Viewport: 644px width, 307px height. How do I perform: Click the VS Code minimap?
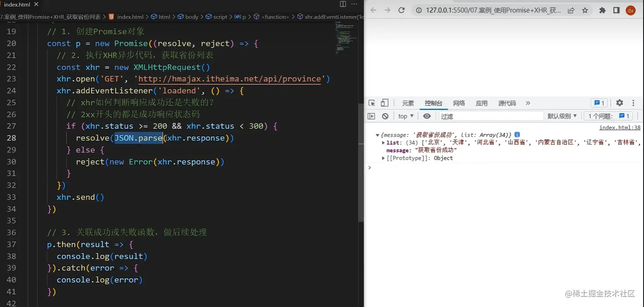pyautogui.click(x=346, y=37)
